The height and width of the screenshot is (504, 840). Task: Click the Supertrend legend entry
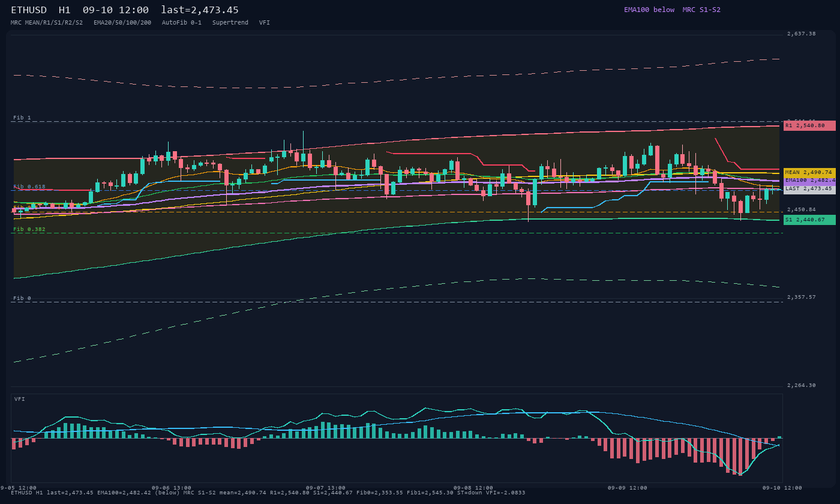pyautogui.click(x=230, y=22)
